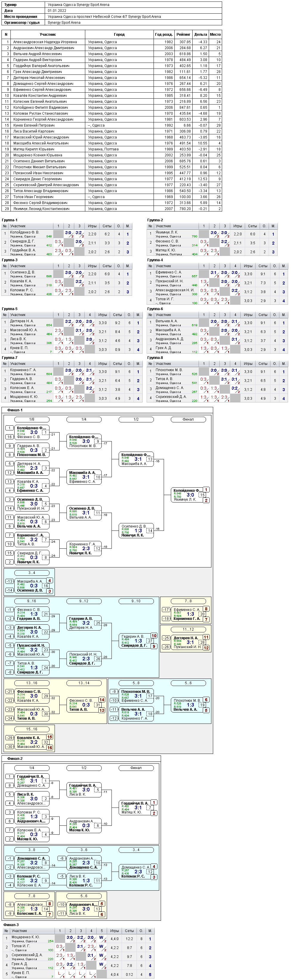Click the Место проведения address value
The image size is (291, 980).
104,17
